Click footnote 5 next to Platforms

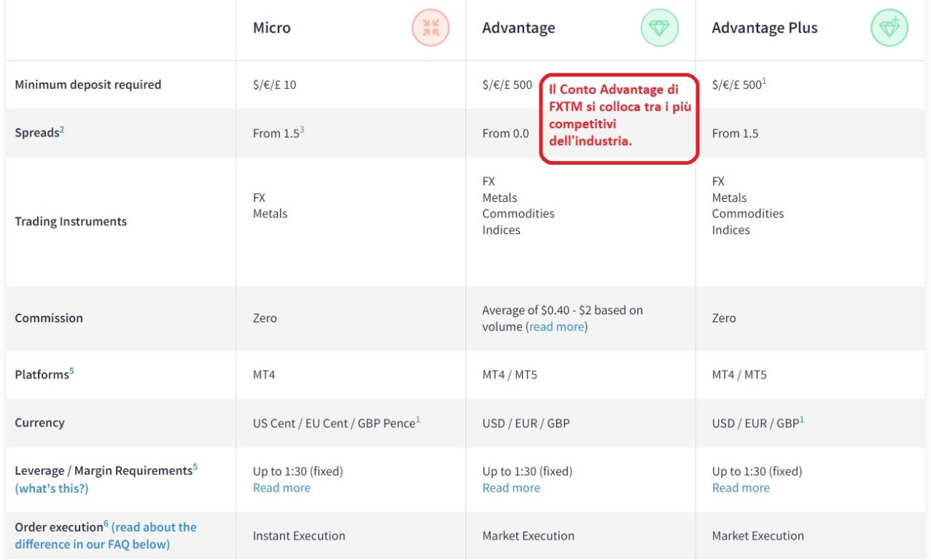point(71,371)
